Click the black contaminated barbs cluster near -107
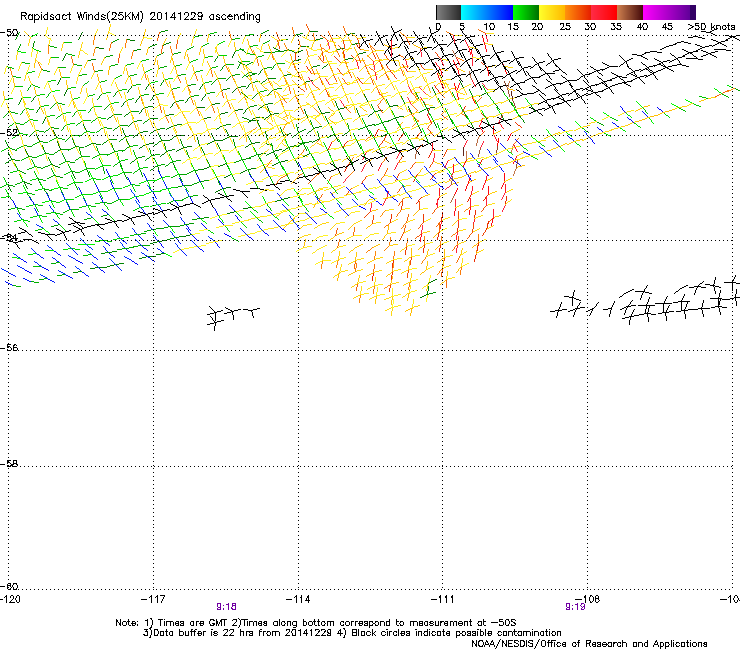This screenshot has width=740, height=650. click(x=645, y=300)
